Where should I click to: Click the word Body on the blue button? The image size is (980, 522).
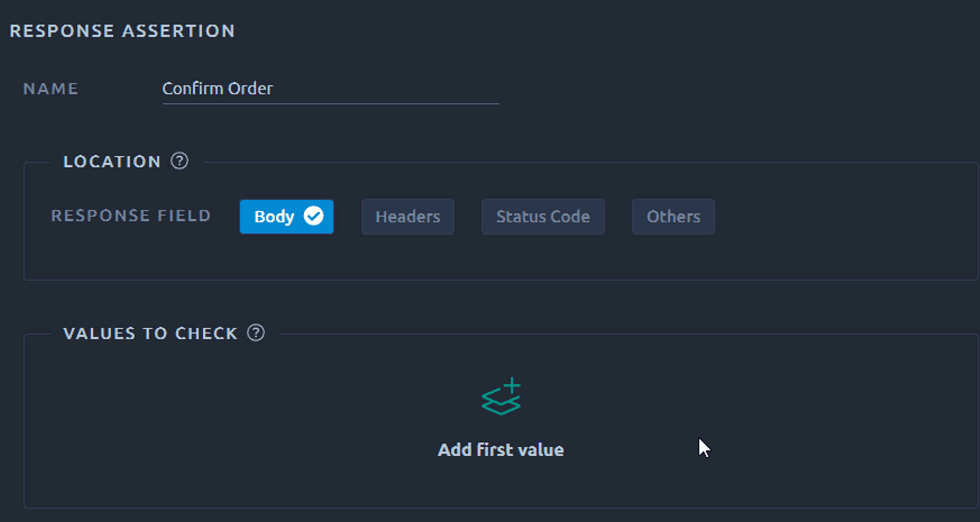pyautogui.click(x=274, y=217)
